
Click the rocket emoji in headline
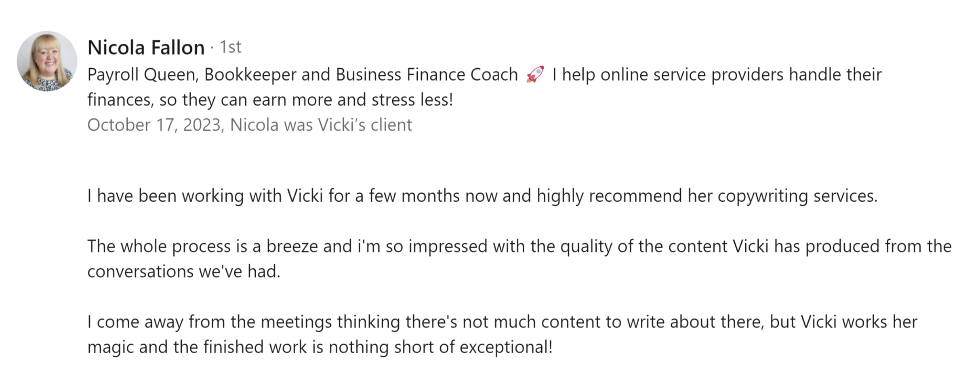[535, 75]
